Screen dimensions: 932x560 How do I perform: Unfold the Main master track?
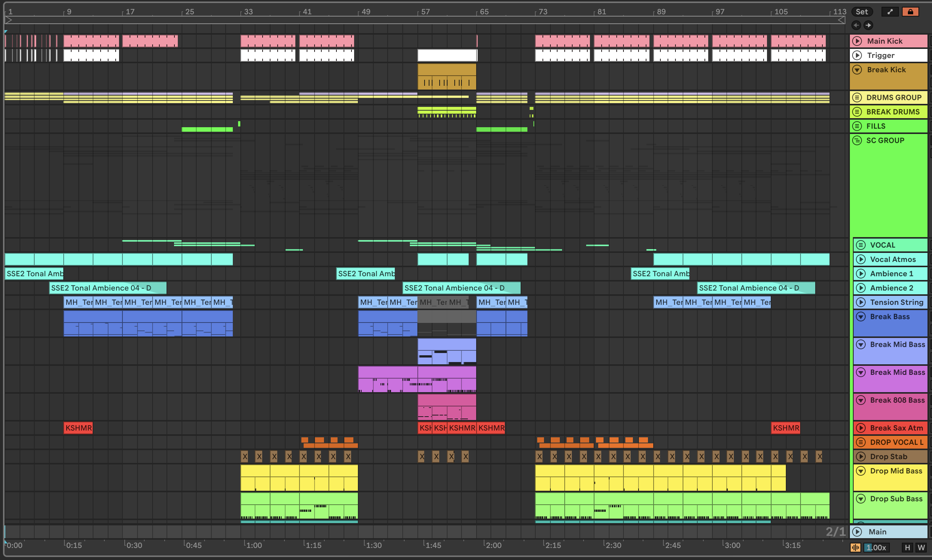857,532
